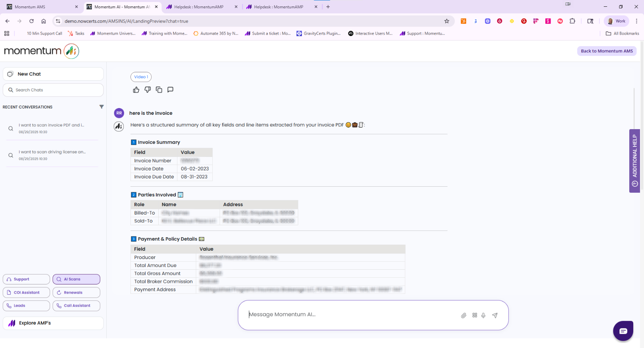644x348 pixels.
Task: Click Explore AMP's button
Action: tap(53, 323)
